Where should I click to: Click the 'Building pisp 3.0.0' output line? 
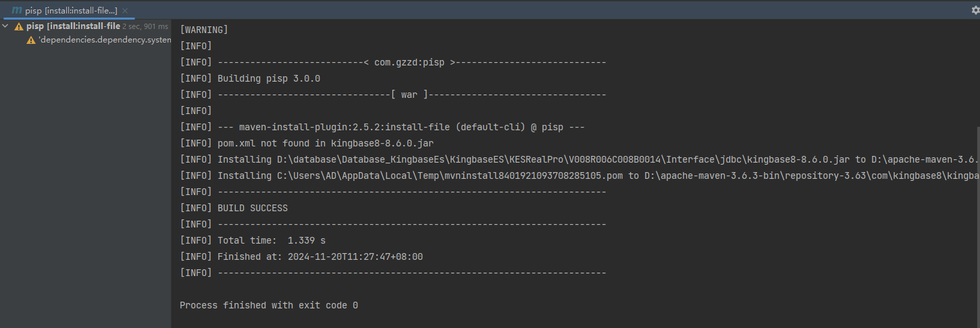point(268,78)
